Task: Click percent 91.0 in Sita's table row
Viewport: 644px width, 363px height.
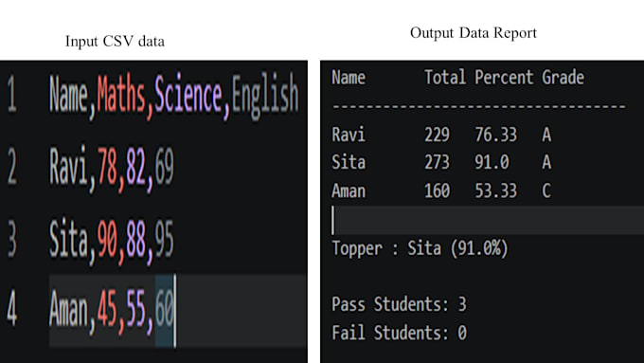Action: coord(492,162)
